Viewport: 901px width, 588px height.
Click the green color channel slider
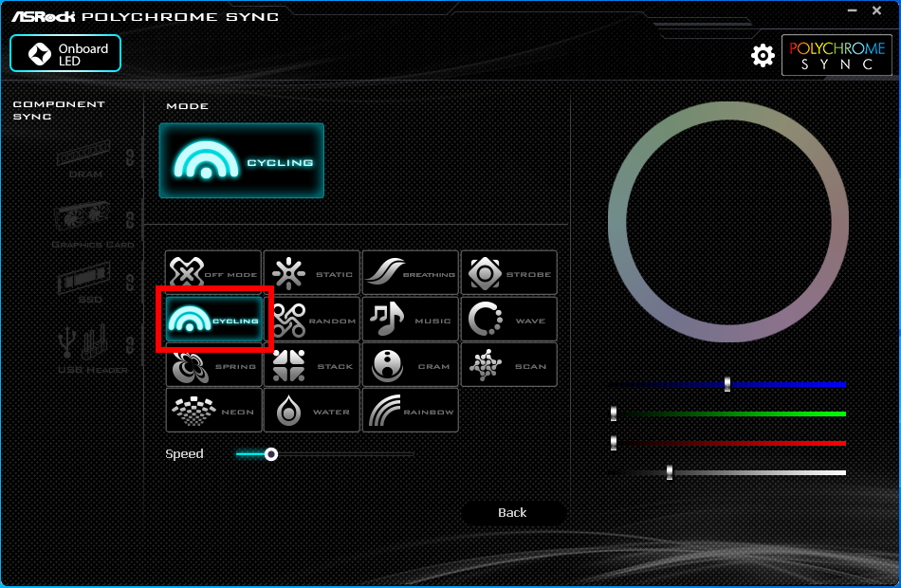pyautogui.click(x=727, y=413)
